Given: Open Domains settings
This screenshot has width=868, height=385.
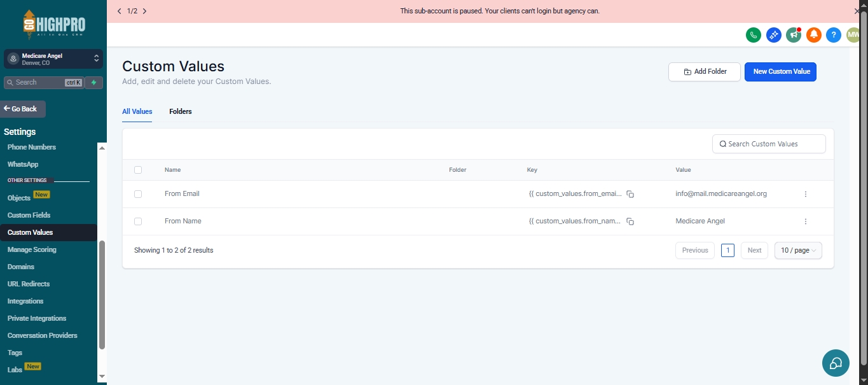Looking at the screenshot, I should click(x=21, y=267).
